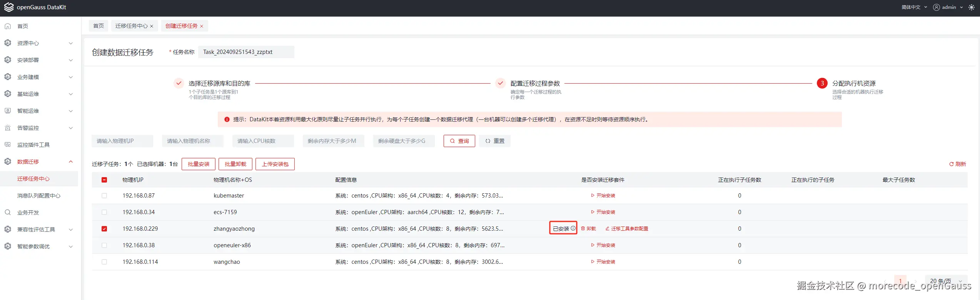Open the 首页 home icon in sidebar
Screen dimensions: 980x300
8,26
